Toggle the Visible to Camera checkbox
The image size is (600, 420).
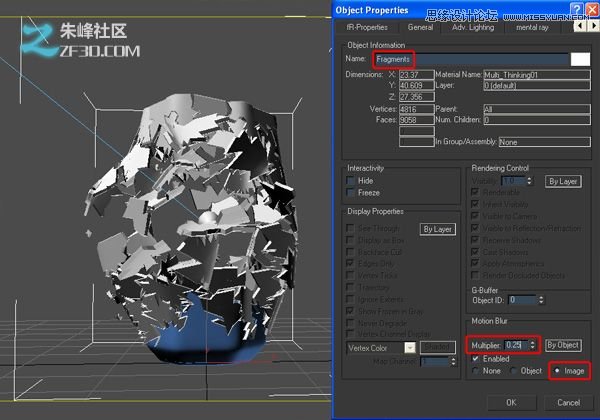click(x=475, y=216)
